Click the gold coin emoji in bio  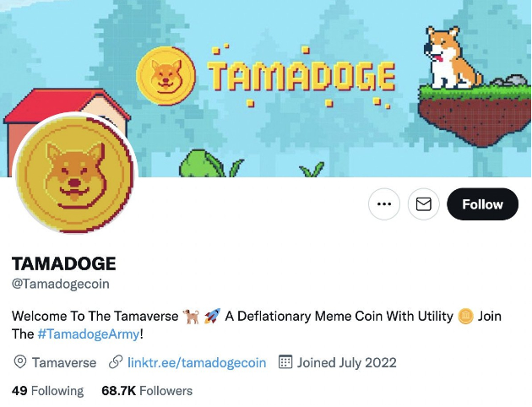(x=465, y=316)
